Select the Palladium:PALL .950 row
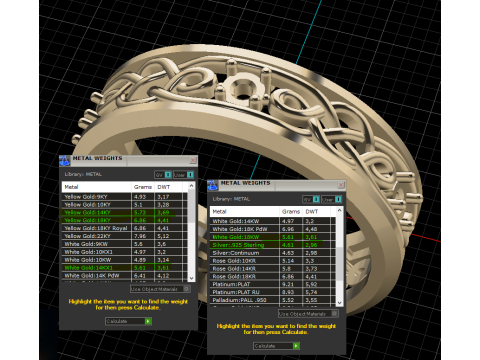Viewport: 480px width, 360px height. tap(273, 300)
